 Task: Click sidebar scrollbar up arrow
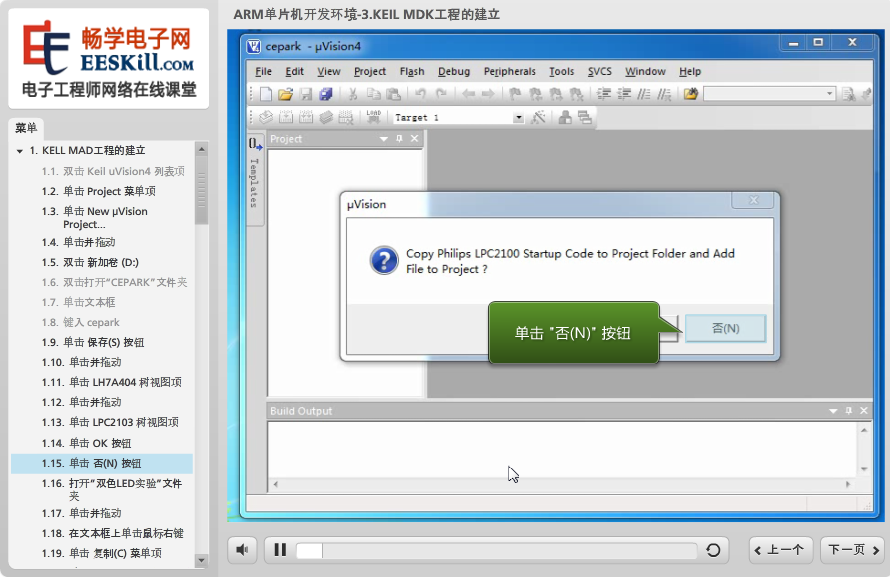coord(201,149)
